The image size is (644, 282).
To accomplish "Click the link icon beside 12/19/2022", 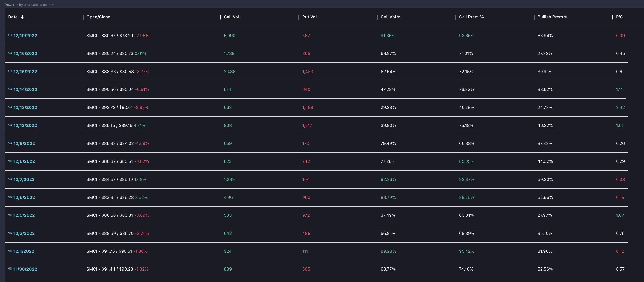I will (10, 35).
